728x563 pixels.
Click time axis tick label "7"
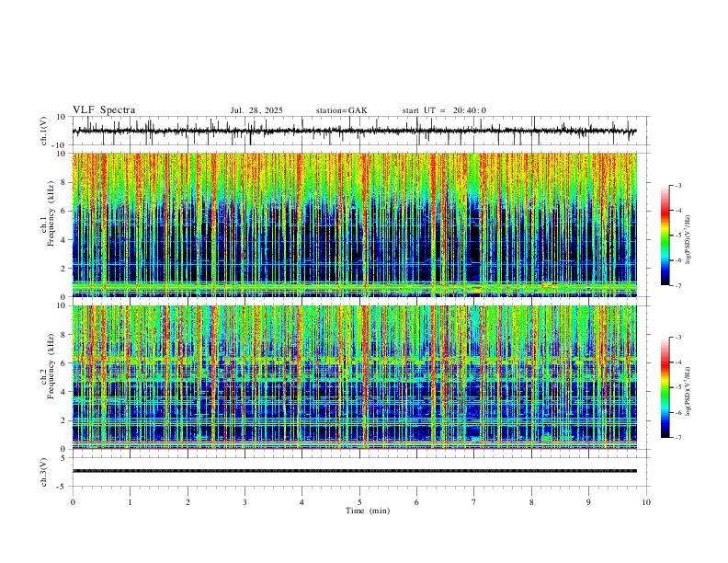click(x=474, y=502)
